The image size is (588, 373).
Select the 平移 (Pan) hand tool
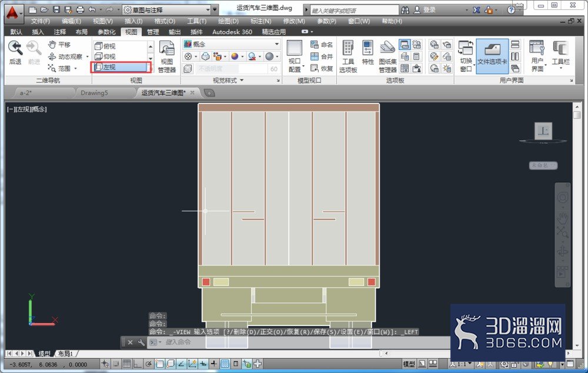[x=59, y=45]
